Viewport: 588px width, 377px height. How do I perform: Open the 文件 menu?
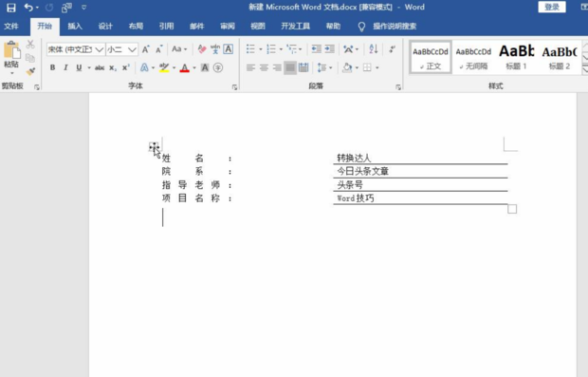click(x=11, y=27)
